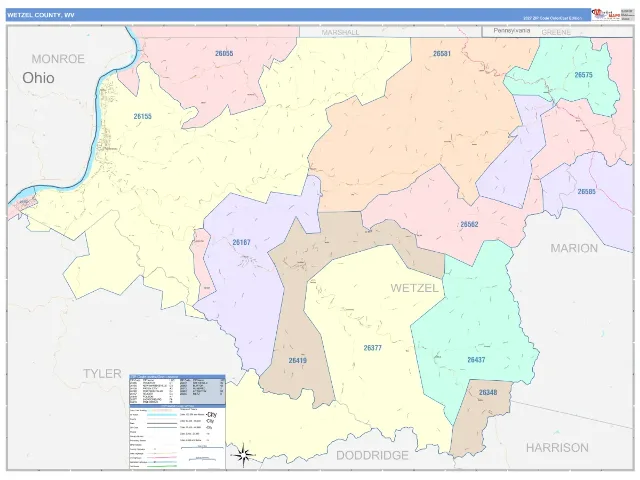Click ZIP code label 26155

(x=142, y=116)
